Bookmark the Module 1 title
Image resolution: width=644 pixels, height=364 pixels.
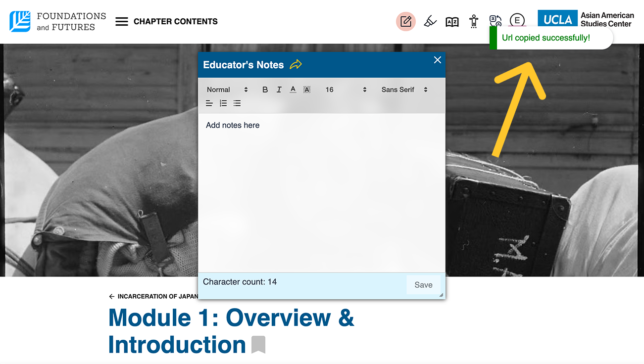[x=258, y=345]
